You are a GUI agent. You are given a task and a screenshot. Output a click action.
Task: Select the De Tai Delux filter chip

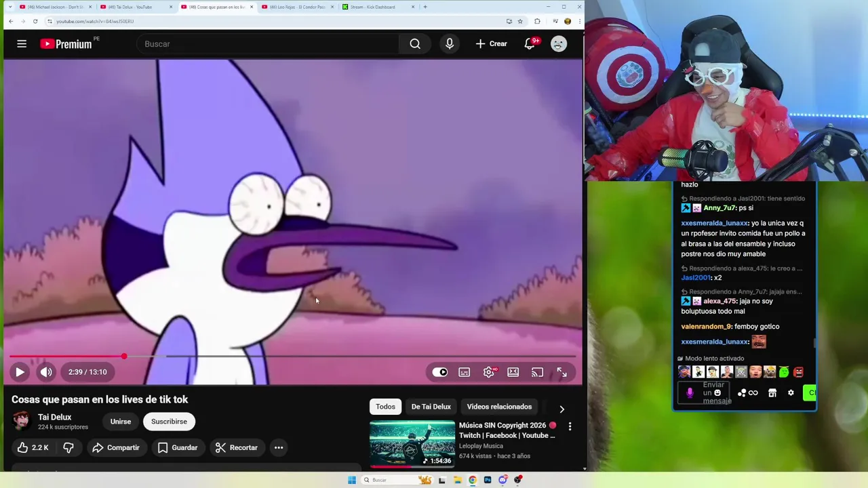tap(431, 407)
